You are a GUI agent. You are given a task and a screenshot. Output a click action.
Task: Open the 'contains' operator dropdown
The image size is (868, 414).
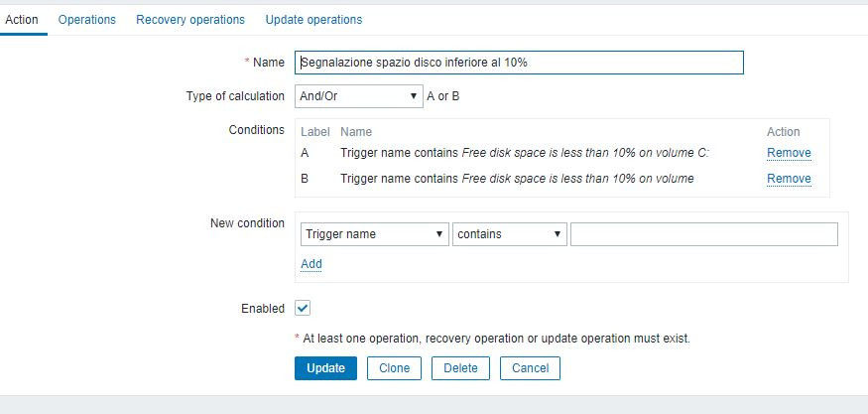[510, 234]
